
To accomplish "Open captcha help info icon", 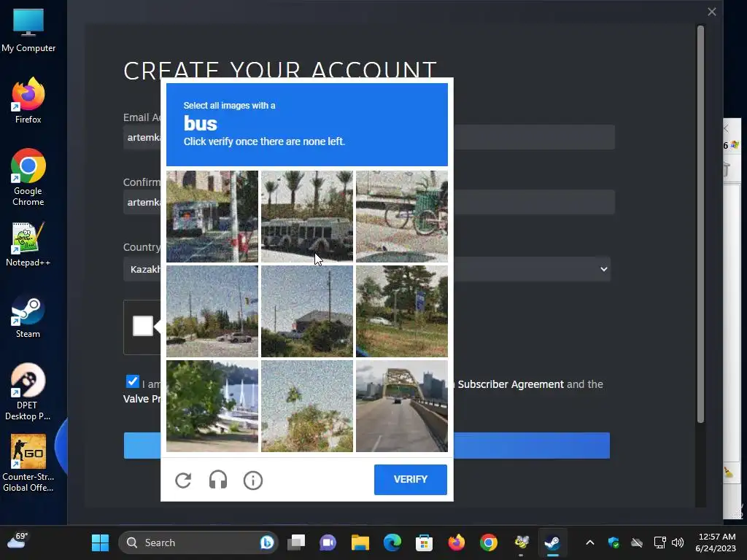I will coord(253,480).
